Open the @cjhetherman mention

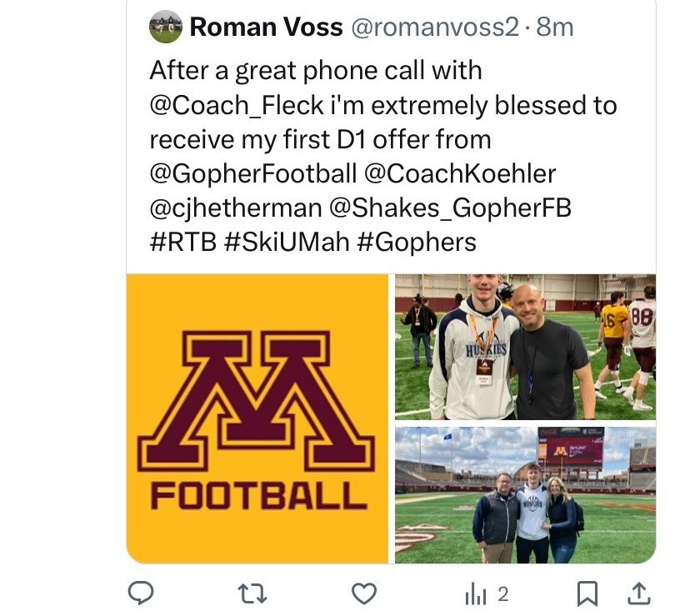236,208
